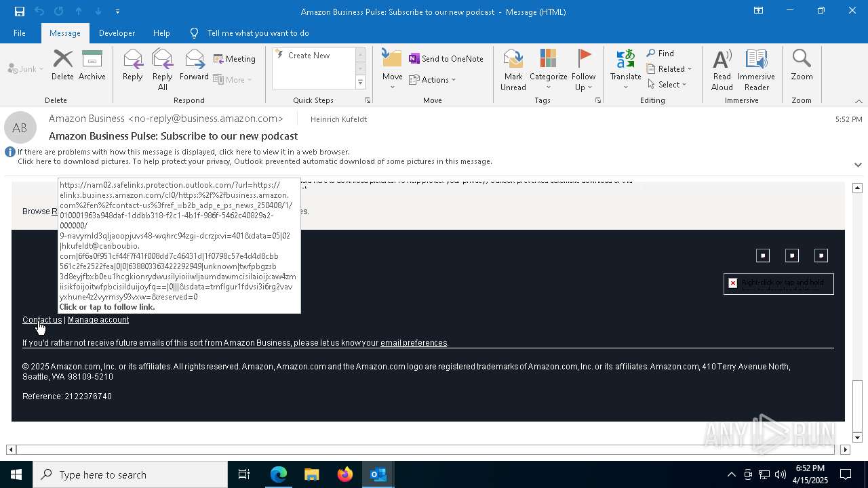Open Immersive Reader
Image resolution: width=868 pixels, height=488 pixels.
756,70
